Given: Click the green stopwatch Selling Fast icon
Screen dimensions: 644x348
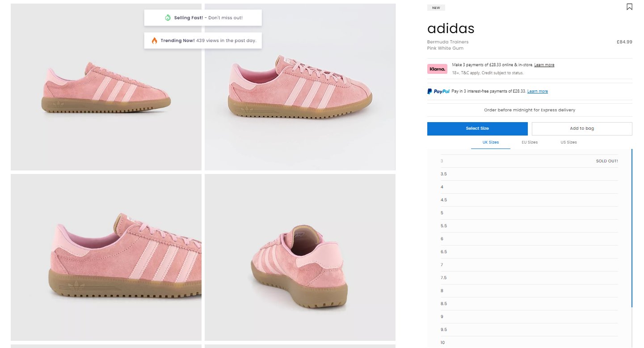Looking at the screenshot, I should (168, 18).
